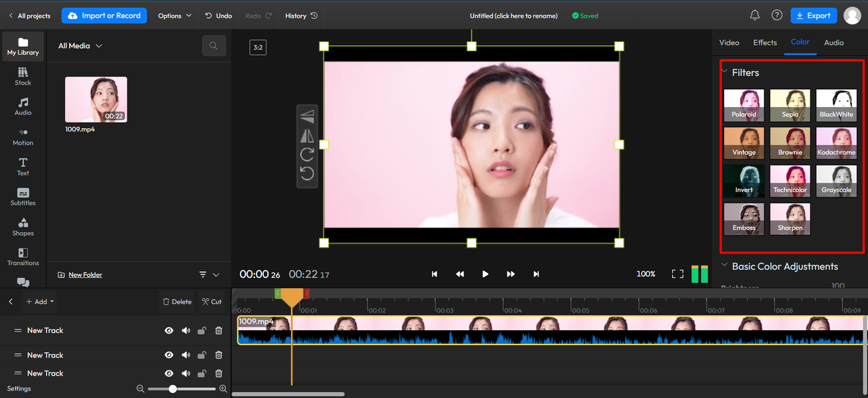Open the Transitions sidebar panel
868x398 pixels.
(x=23, y=257)
